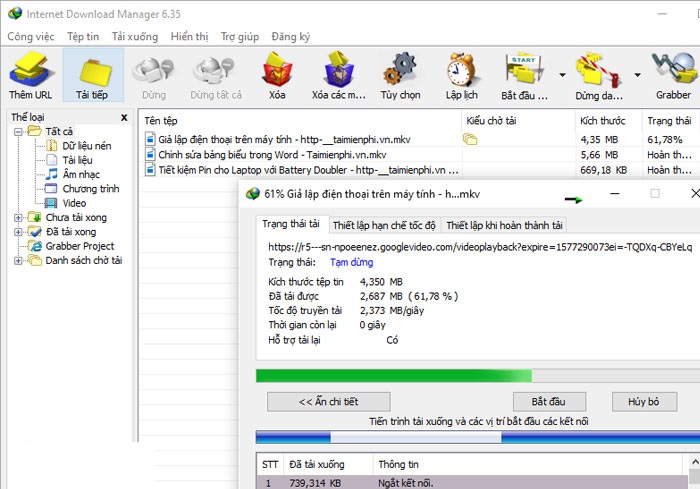The height and width of the screenshot is (489, 700).
Task: Open the Lập lịch scheduler clock icon
Action: (x=462, y=75)
